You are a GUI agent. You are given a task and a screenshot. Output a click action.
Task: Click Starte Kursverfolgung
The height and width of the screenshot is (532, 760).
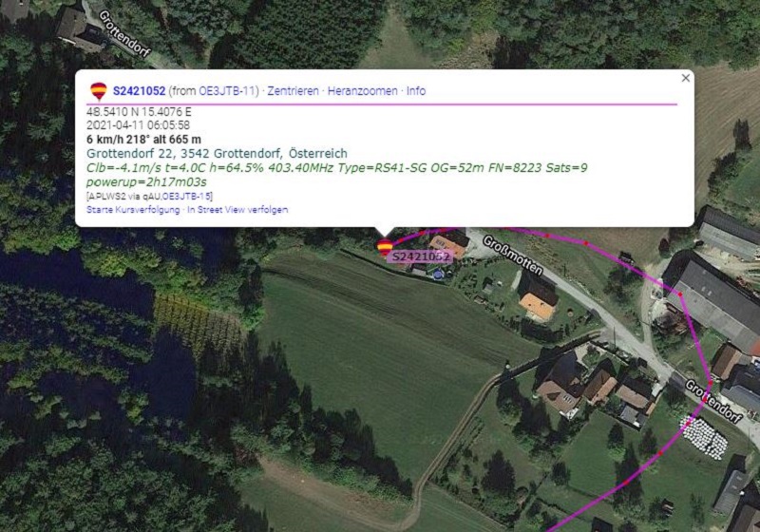click(x=133, y=210)
